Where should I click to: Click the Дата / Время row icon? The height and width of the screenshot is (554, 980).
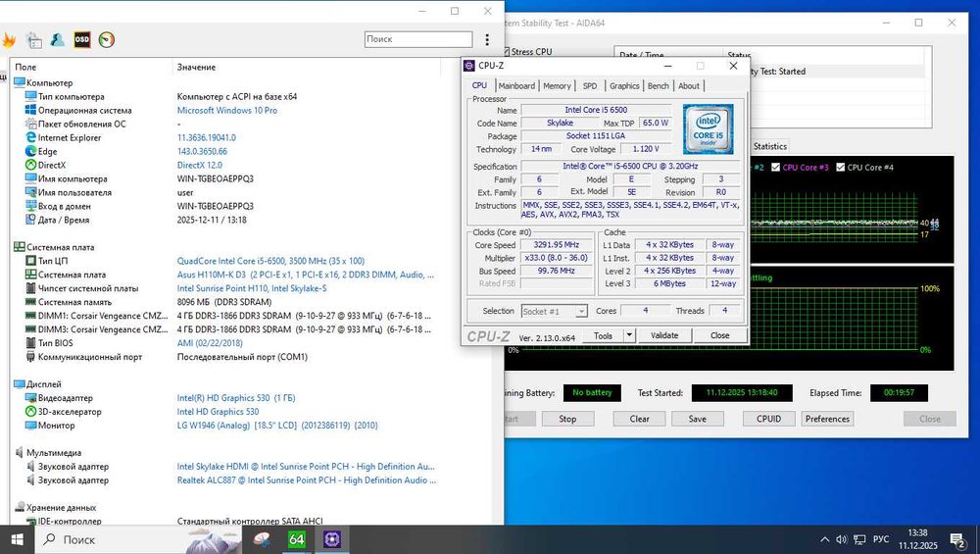[30, 220]
